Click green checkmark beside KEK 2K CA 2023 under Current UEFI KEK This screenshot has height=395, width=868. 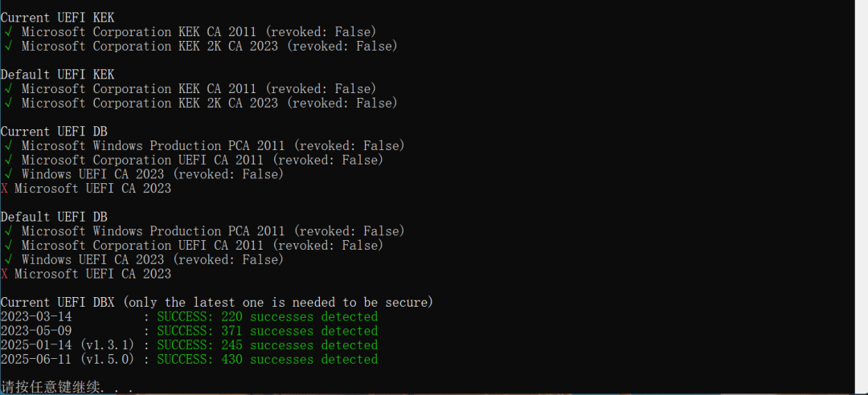[x=8, y=47]
